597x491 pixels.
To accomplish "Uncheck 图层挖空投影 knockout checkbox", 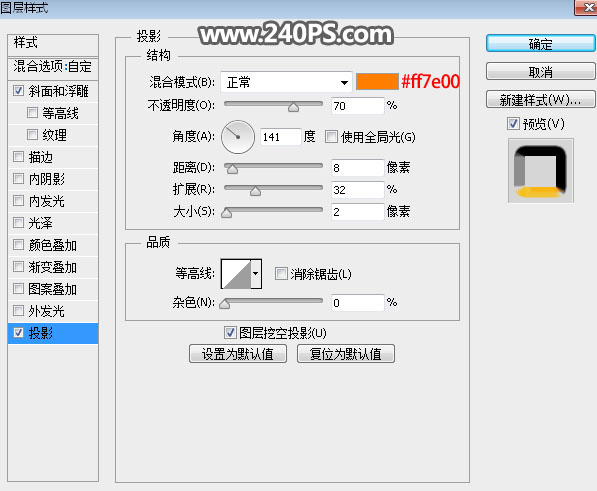I will tap(230, 333).
